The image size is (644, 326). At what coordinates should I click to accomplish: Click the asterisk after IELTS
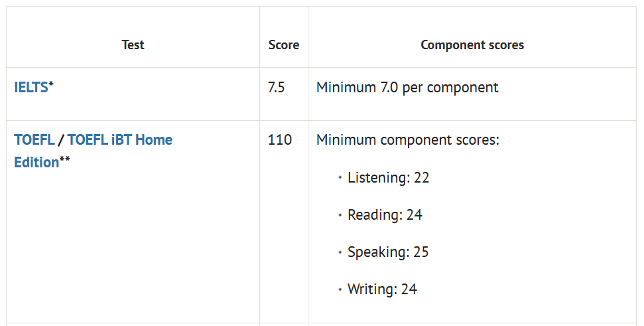click(x=51, y=84)
